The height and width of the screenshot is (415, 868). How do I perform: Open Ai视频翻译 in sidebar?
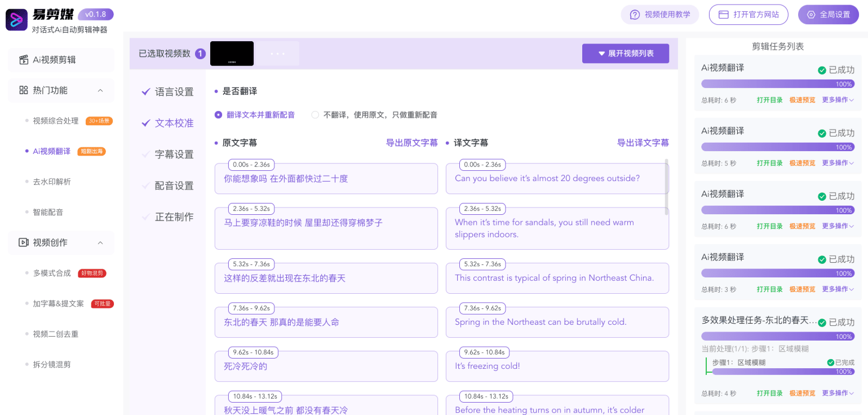(x=52, y=151)
